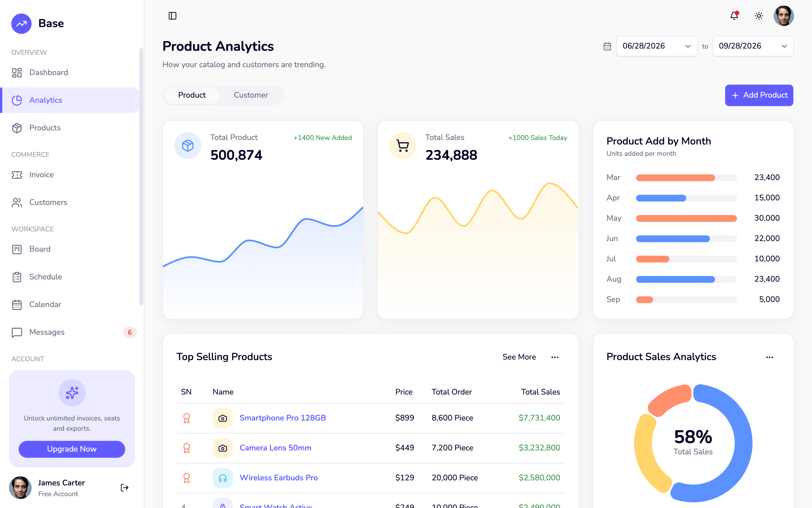Click the camera icon for Smartphone Pro 128GB
The height and width of the screenshot is (508, 812).
[x=223, y=418]
